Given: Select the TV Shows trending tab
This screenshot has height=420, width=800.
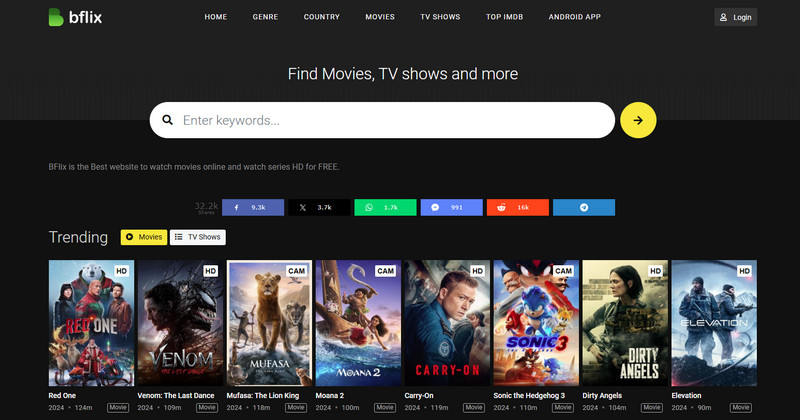Looking at the screenshot, I should (197, 237).
